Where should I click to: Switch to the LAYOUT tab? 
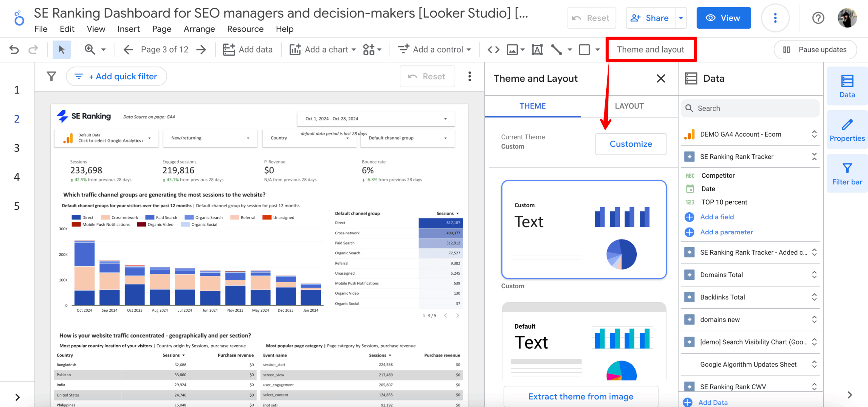[629, 106]
